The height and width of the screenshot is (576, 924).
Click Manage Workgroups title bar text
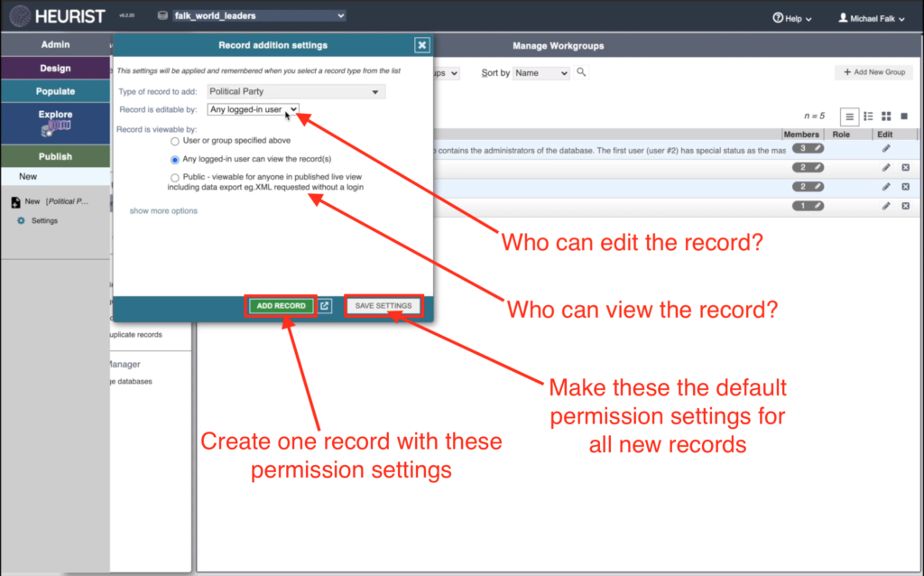(x=558, y=46)
